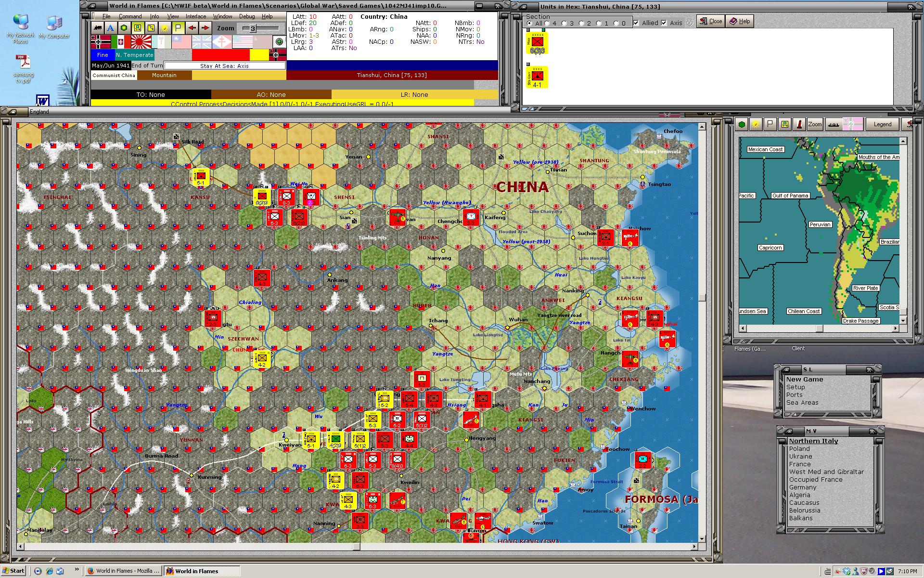This screenshot has height=578, width=924.
Task: Click the locomotive icon in main toolbar
Action: [98, 28]
